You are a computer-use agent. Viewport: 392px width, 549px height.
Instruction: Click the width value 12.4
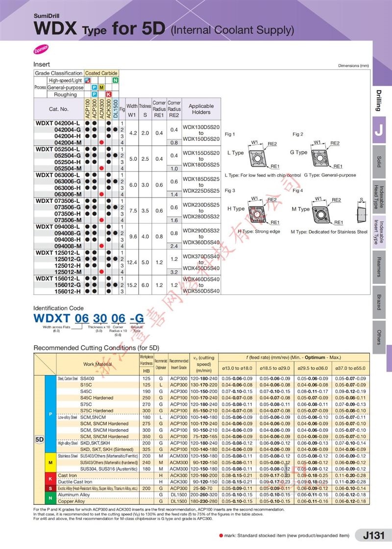(x=132, y=262)
